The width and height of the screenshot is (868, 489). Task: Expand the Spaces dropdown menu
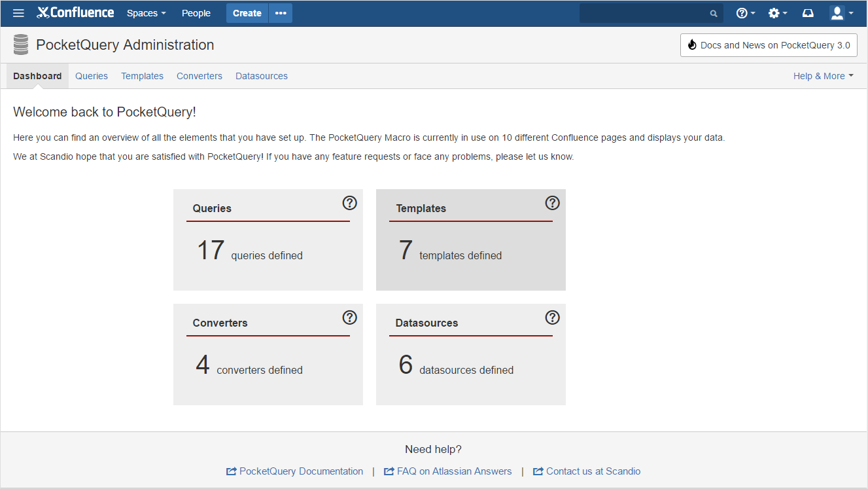pyautogui.click(x=147, y=13)
